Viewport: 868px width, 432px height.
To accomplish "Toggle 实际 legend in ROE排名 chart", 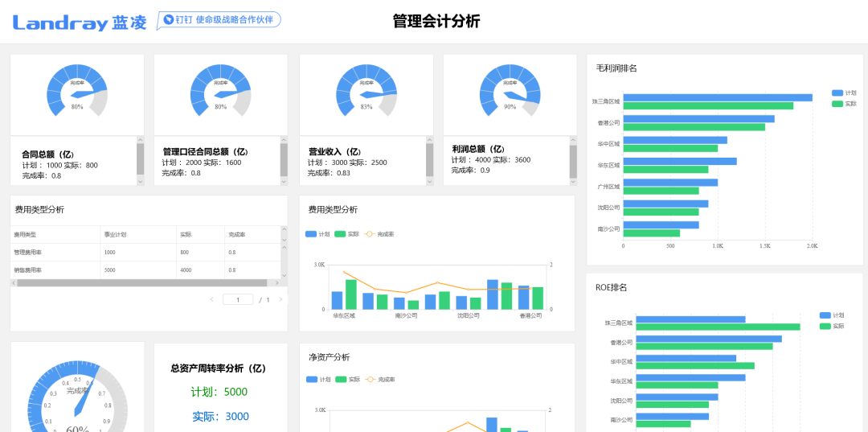I will pyautogui.click(x=832, y=326).
